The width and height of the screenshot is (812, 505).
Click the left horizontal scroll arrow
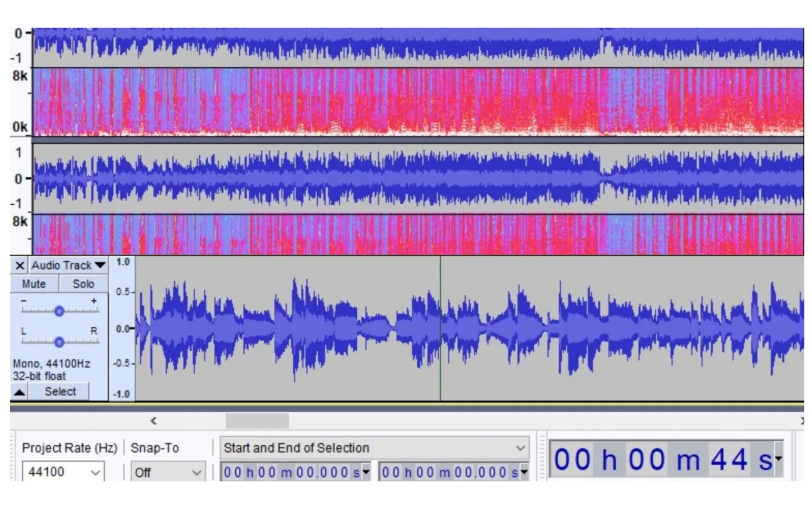click(154, 421)
